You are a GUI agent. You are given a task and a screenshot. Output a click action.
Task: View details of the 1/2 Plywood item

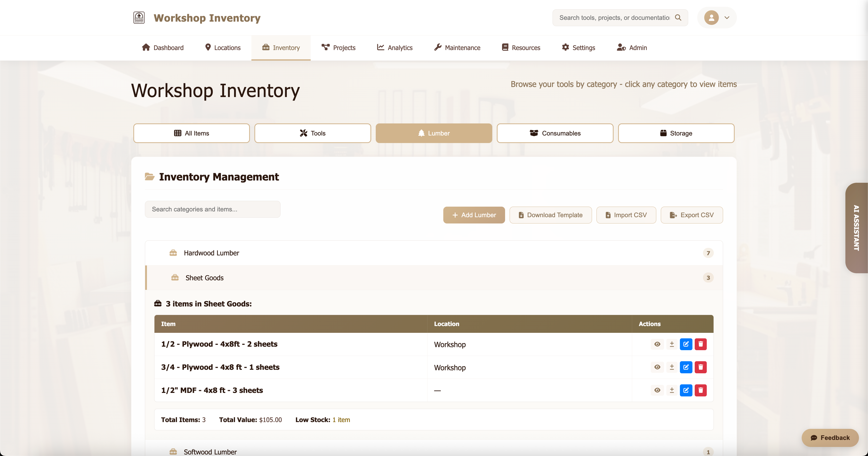[x=657, y=344]
